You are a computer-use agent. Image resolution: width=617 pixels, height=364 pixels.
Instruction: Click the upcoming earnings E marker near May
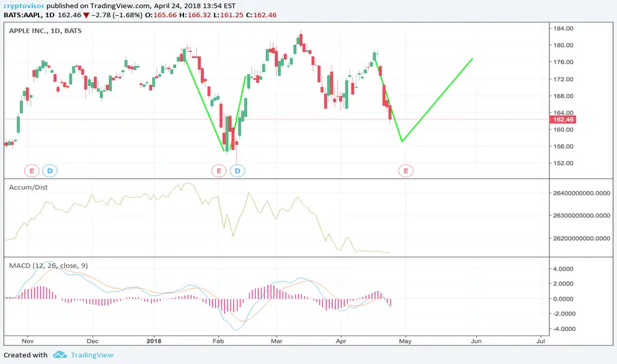point(406,171)
